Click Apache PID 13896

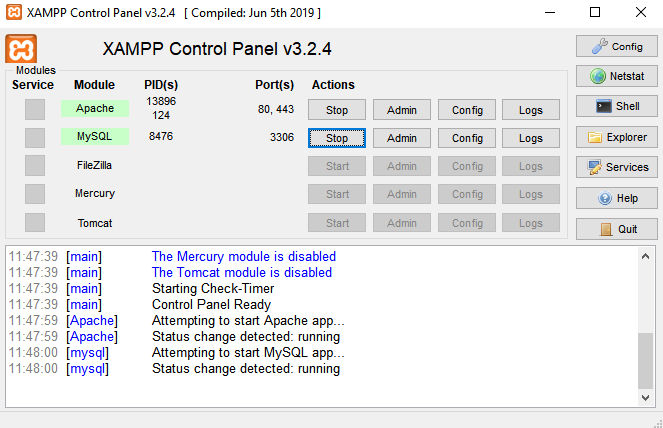pos(161,101)
